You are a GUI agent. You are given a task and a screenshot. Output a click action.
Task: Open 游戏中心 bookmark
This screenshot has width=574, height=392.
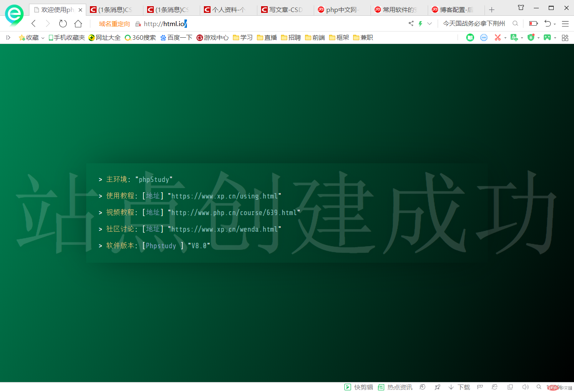[213, 38]
